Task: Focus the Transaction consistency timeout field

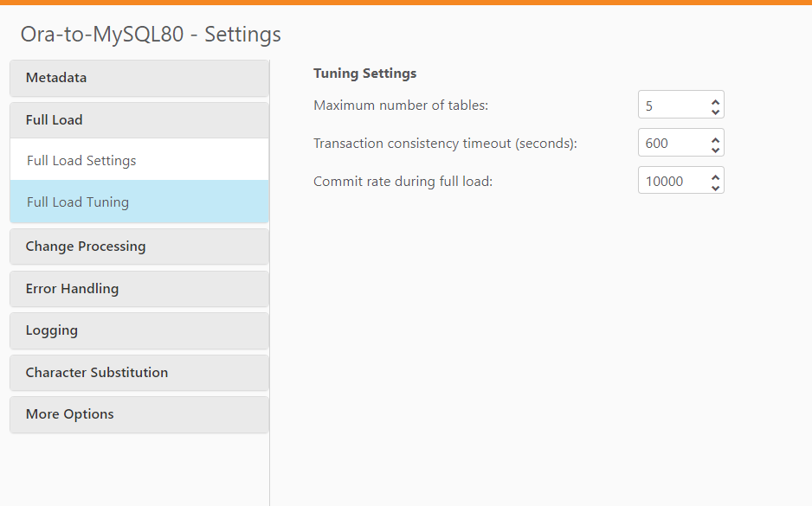Action: click(x=671, y=144)
